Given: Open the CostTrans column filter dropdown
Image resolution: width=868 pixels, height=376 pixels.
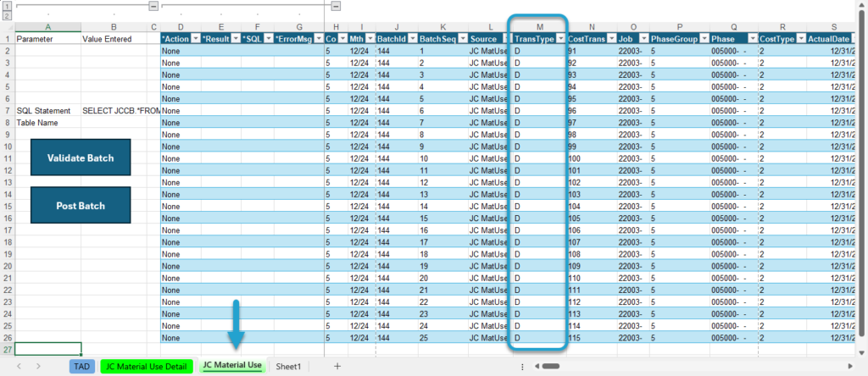Looking at the screenshot, I should (x=611, y=39).
